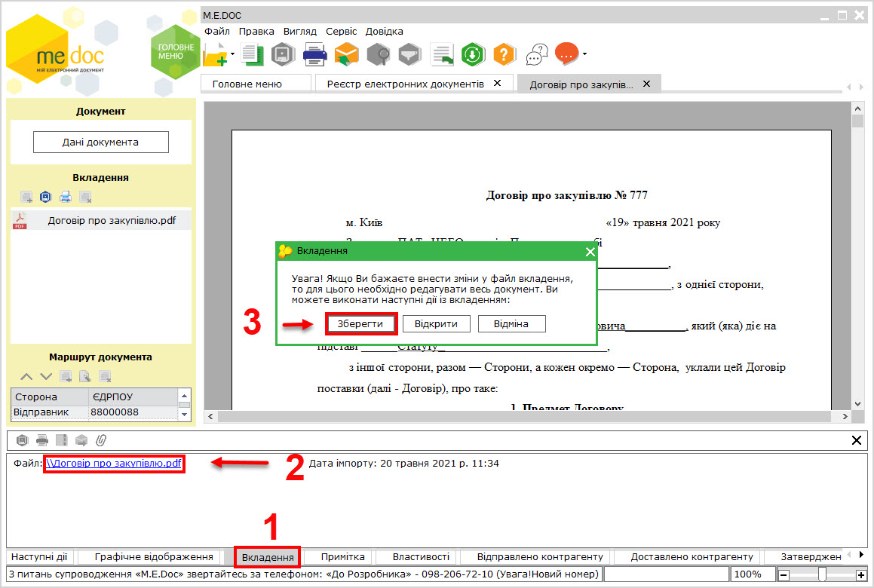Close the bottom information panel

pos(857,440)
